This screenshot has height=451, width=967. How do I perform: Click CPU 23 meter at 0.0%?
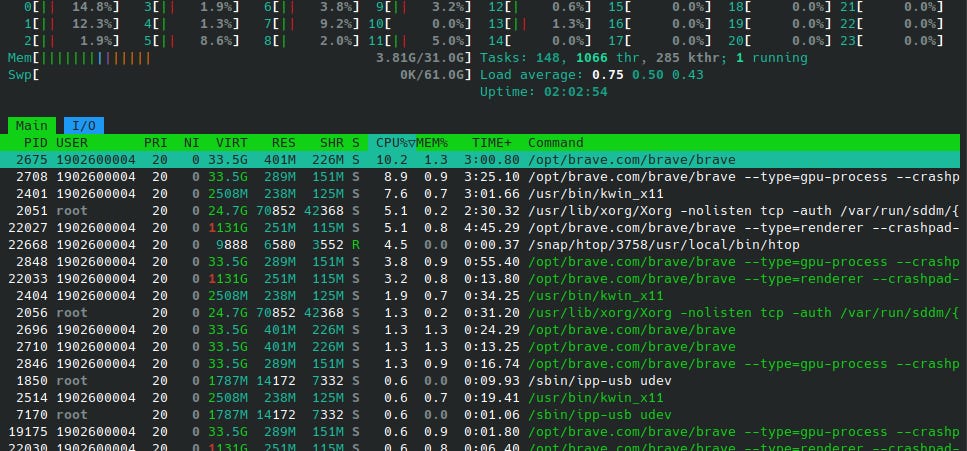(x=891, y=41)
